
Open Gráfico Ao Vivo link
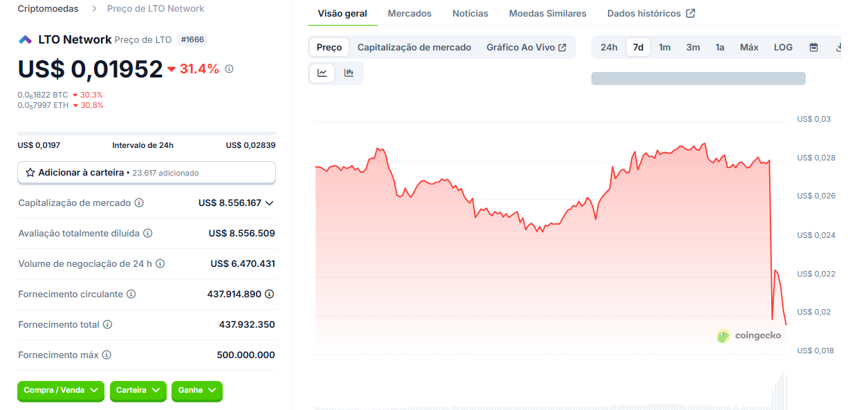click(x=526, y=47)
